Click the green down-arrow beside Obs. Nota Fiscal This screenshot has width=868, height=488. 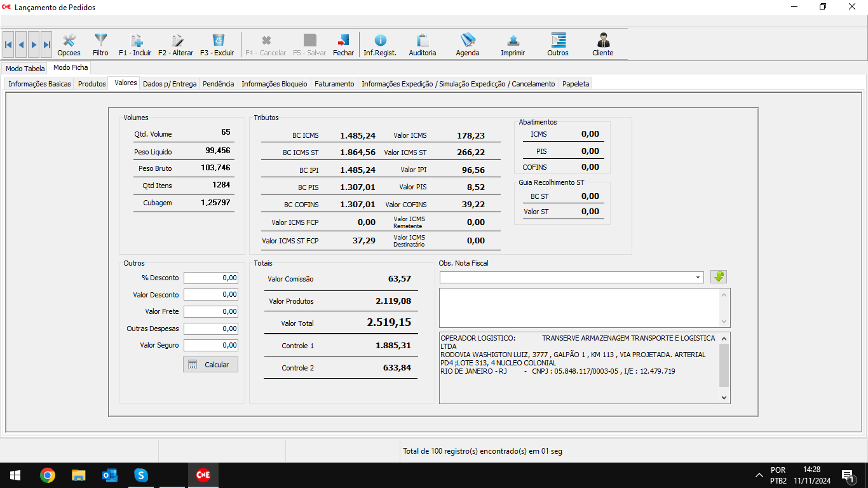(x=719, y=277)
